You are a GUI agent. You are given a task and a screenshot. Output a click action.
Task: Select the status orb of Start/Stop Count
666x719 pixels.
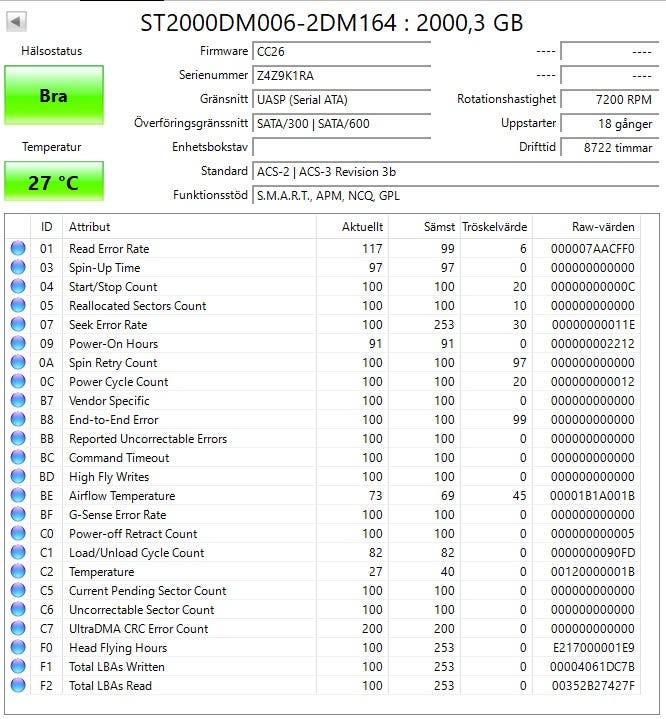point(18,286)
